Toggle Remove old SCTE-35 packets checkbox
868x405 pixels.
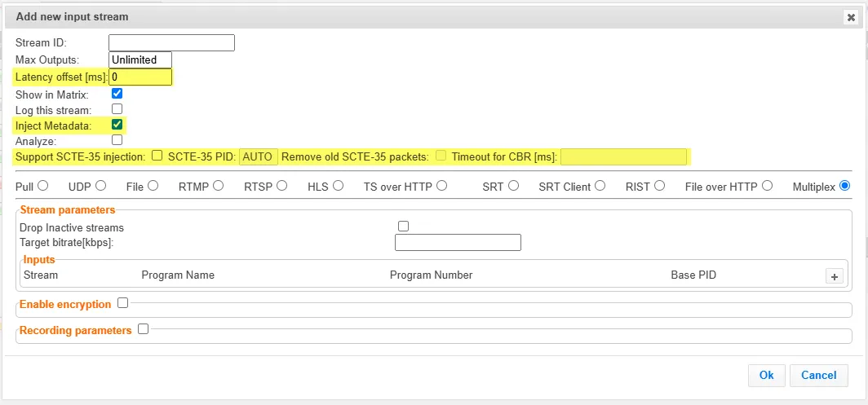click(441, 156)
